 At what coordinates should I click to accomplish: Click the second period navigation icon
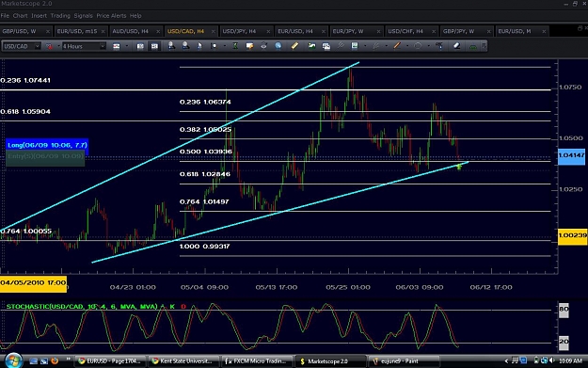154,46
